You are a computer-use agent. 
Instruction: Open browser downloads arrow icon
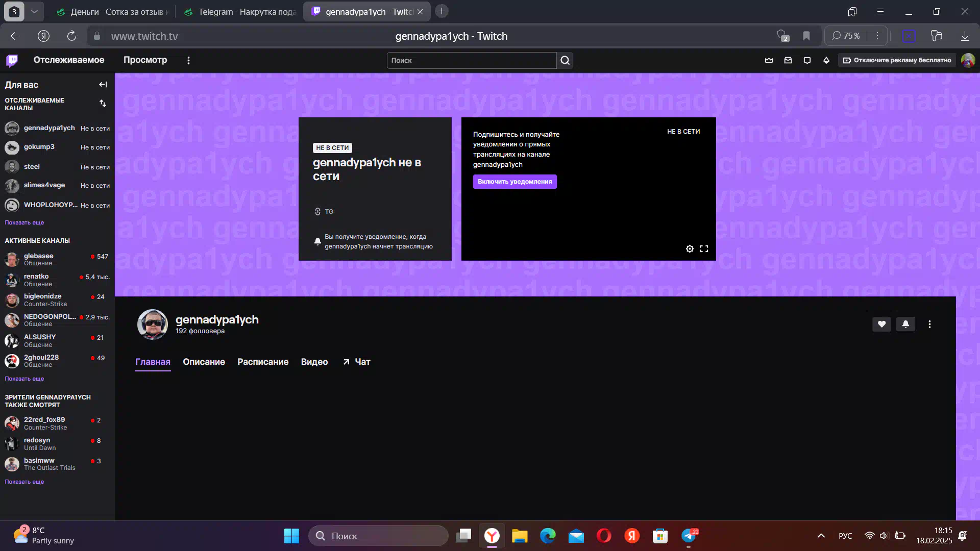pos(965,36)
